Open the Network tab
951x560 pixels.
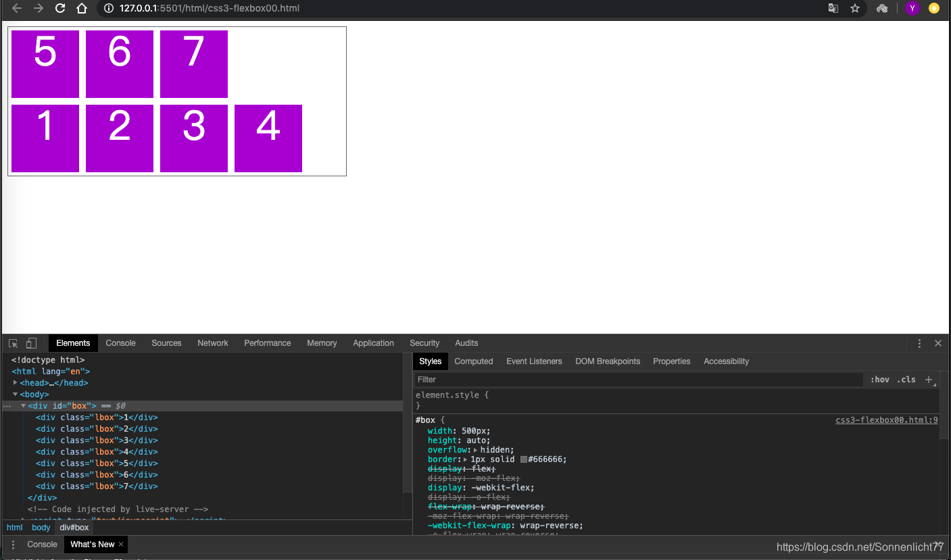click(x=213, y=343)
